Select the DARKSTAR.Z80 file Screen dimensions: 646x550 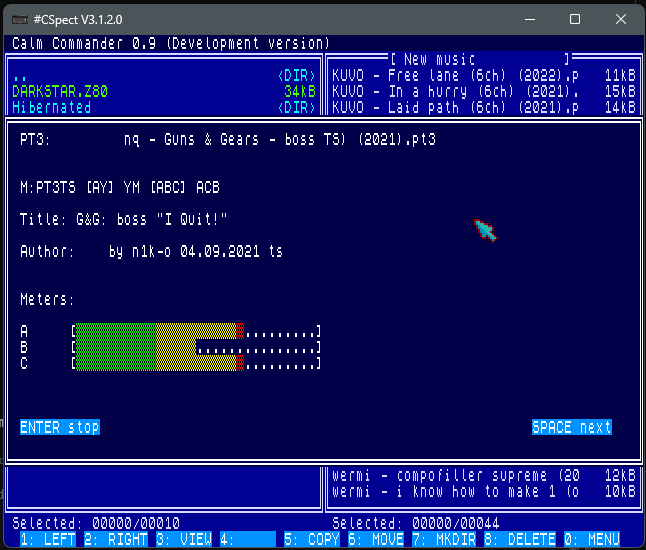click(x=164, y=91)
